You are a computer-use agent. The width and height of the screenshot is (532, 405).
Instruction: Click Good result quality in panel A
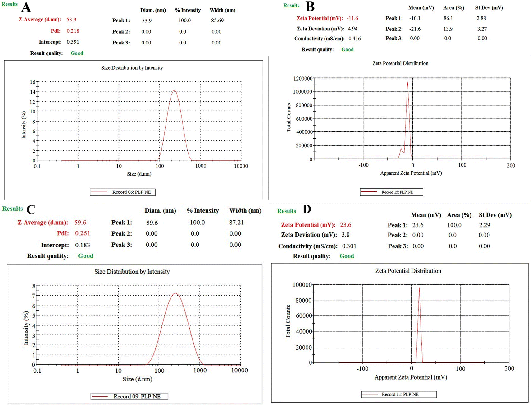point(77,53)
